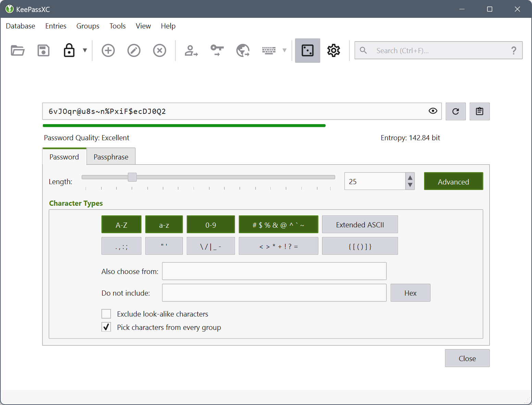Disable the A-Z character type
This screenshot has width=532, height=405.
[x=121, y=224]
